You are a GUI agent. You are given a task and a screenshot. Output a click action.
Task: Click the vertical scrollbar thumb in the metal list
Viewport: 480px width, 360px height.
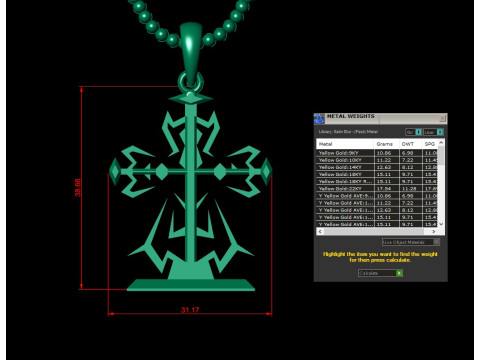tap(441, 156)
